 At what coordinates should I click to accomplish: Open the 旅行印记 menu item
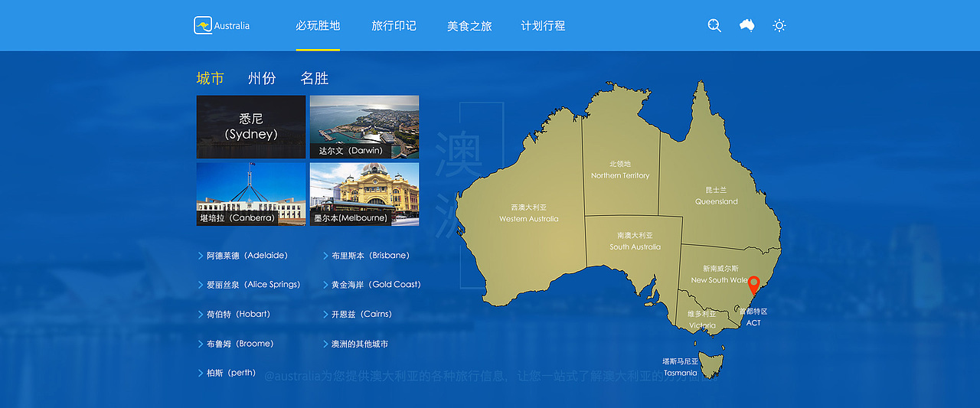(x=394, y=25)
